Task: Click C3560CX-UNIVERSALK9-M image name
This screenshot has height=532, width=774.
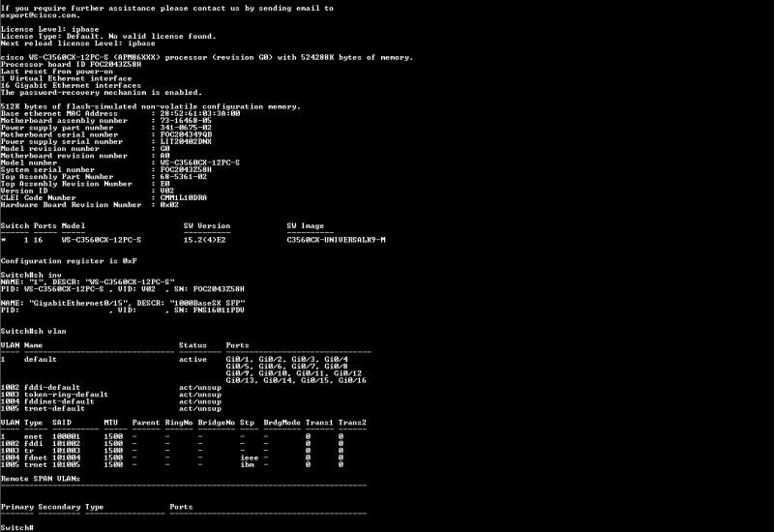Action: [336, 240]
